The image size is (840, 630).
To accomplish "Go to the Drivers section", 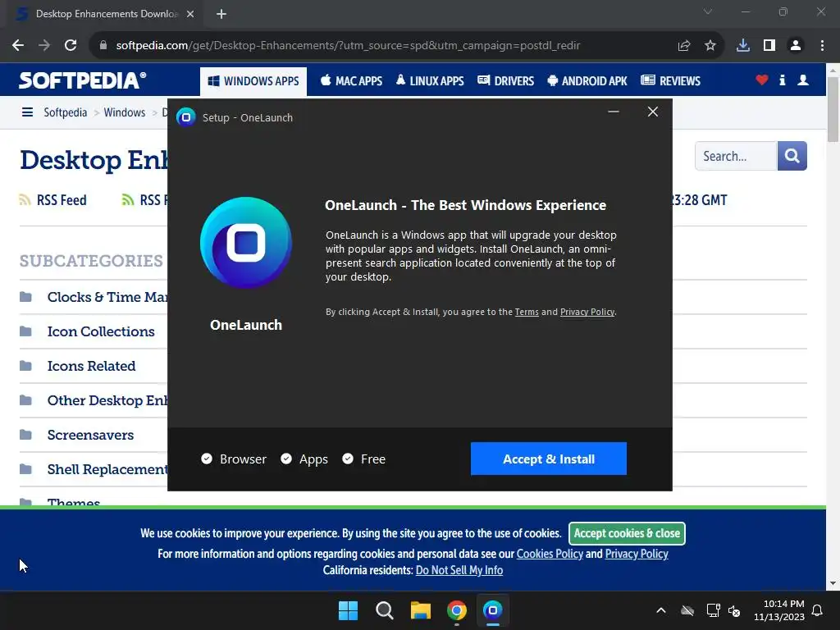I will click(x=505, y=81).
